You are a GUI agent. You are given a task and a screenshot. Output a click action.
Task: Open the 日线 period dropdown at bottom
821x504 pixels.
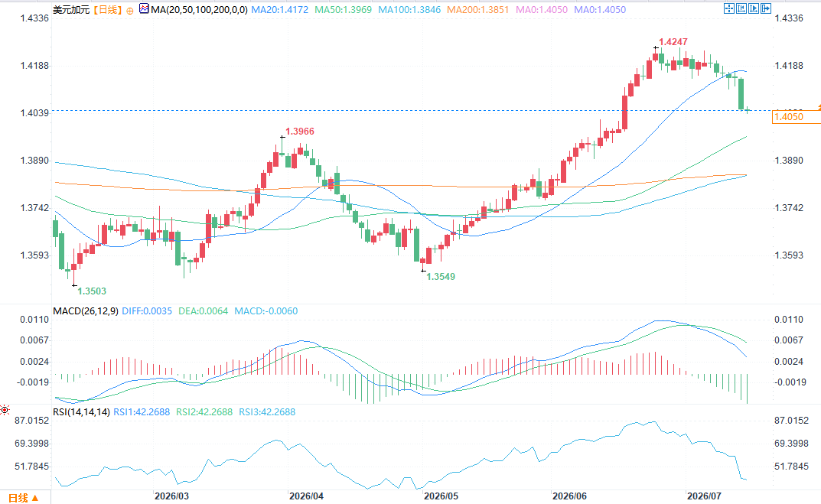coord(24,498)
